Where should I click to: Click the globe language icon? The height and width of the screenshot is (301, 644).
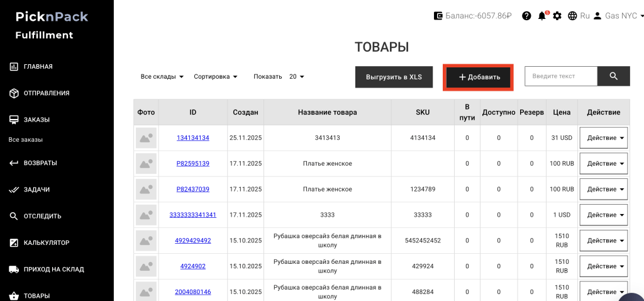pos(572,16)
